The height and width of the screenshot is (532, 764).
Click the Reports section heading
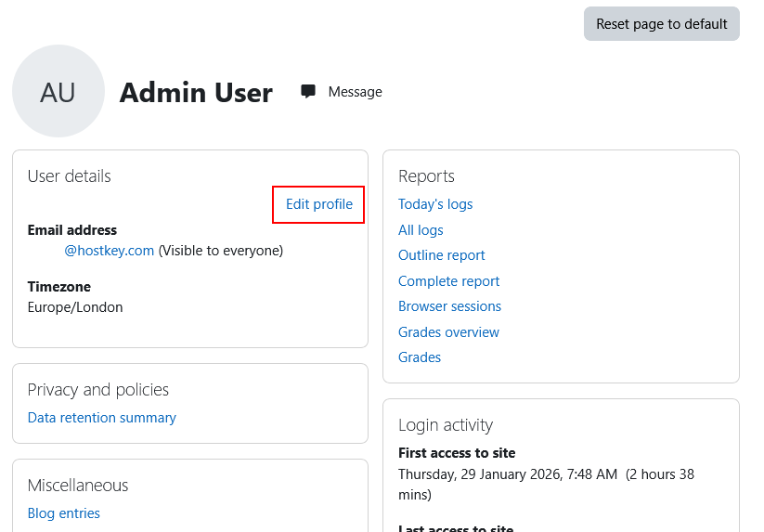pyautogui.click(x=426, y=176)
